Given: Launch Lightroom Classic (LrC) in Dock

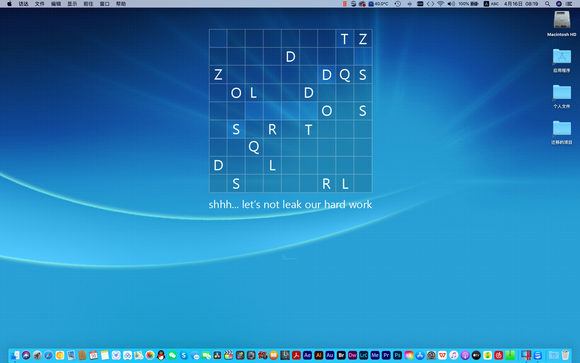Looking at the screenshot, I should (x=364, y=356).
